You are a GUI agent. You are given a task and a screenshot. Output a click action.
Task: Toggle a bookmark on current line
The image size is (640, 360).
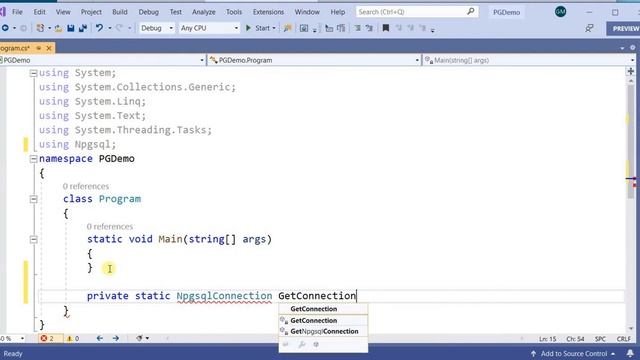coord(386,28)
